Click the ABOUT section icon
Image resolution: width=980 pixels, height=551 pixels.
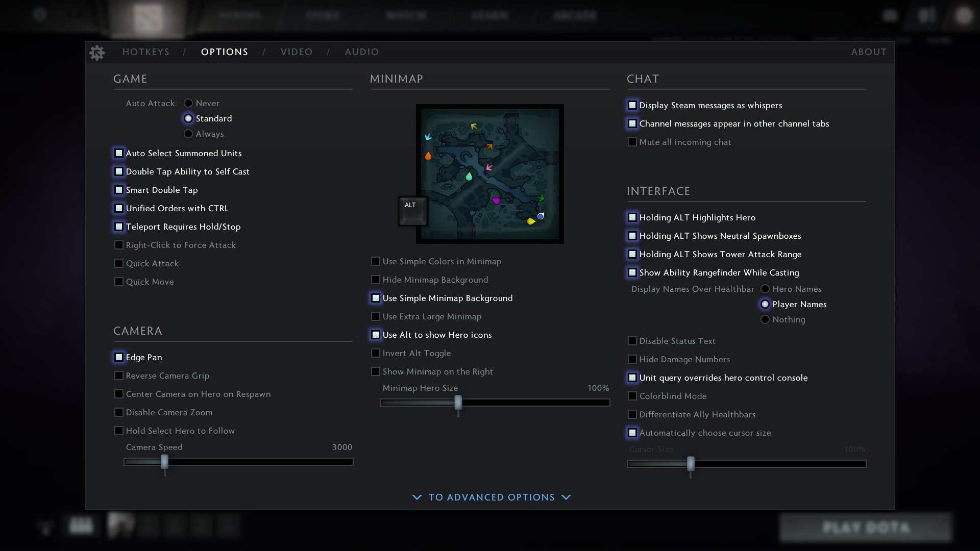(x=869, y=52)
